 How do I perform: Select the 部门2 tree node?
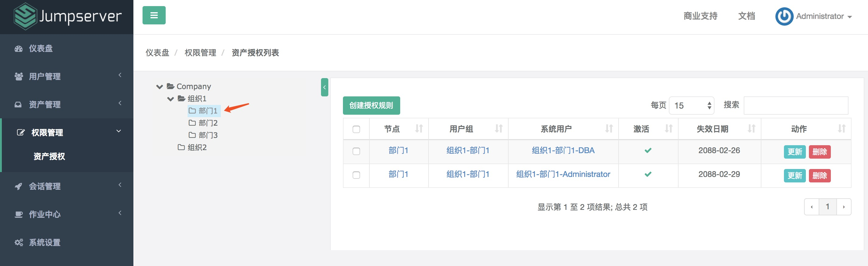tap(208, 123)
